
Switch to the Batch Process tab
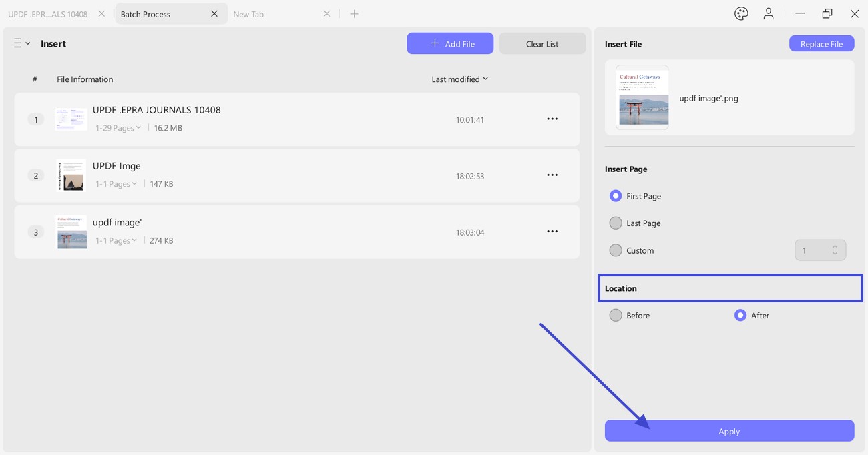[x=146, y=14]
